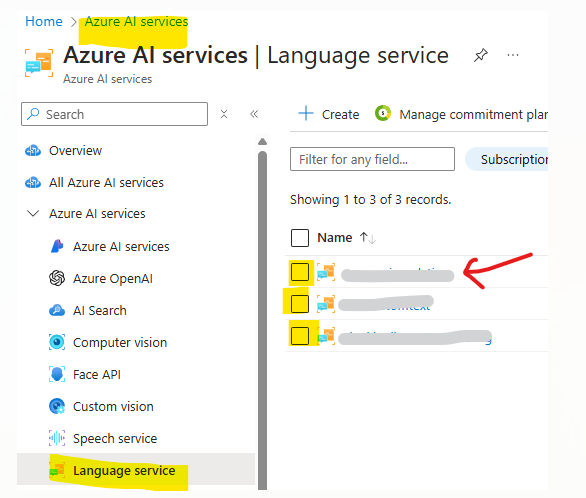The width and height of the screenshot is (586, 498).
Task: Go to Home breadcrumb link
Action: pos(44,21)
